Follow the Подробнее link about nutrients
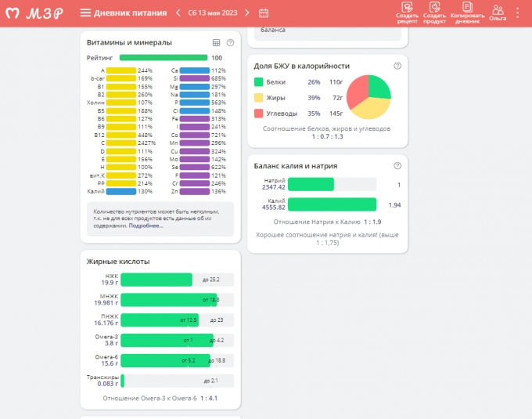 coord(146,226)
